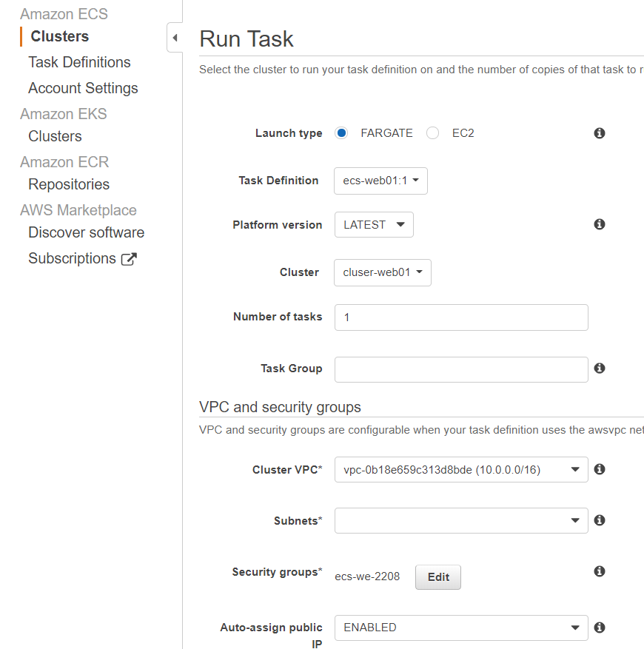
Task: Open the Auto-assign public IP dropdown
Action: (x=461, y=628)
